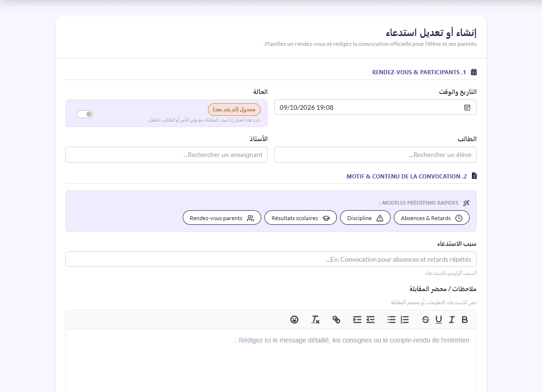Click the magic wand icon near Modèles prédéfinis

[466, 203]
